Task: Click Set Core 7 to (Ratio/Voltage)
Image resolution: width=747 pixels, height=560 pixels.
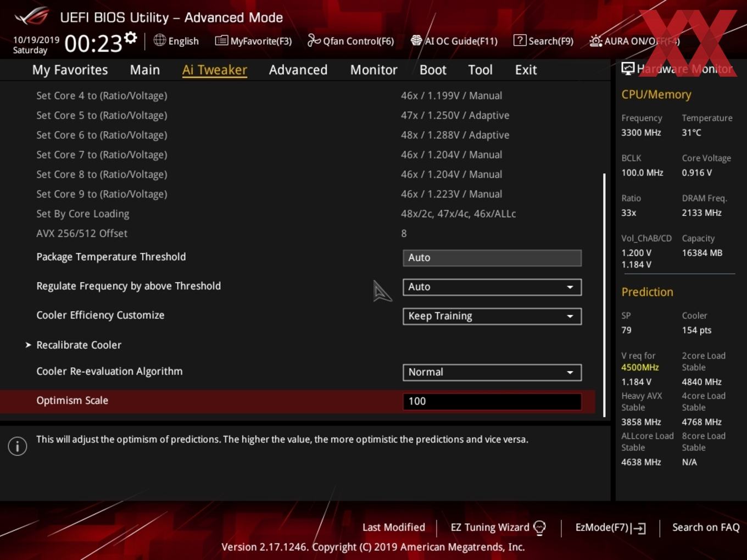Action: click(102, 155)
